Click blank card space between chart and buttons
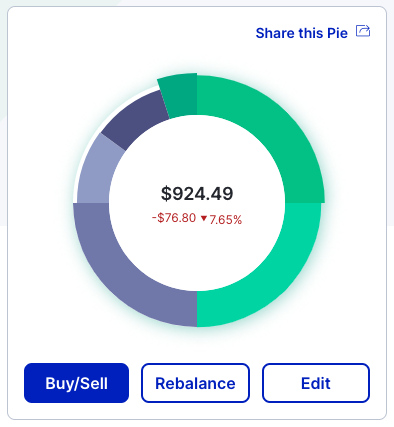Image resolution: width=394 pixels, height=427 pixels. [x=197, y=345]
